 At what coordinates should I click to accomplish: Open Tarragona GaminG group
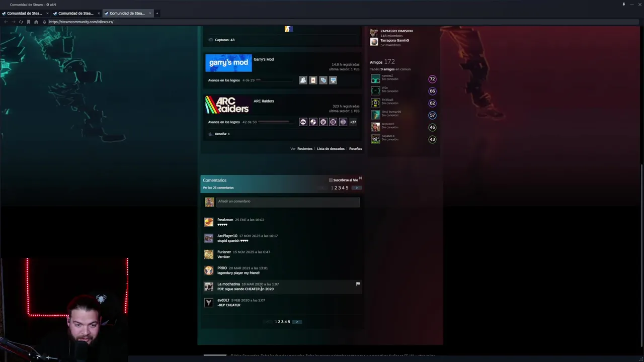pyautogui.click(x=394, y=40)
